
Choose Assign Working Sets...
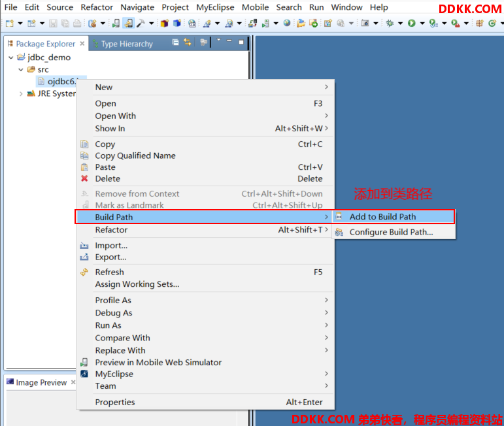(x=205, y=284)
